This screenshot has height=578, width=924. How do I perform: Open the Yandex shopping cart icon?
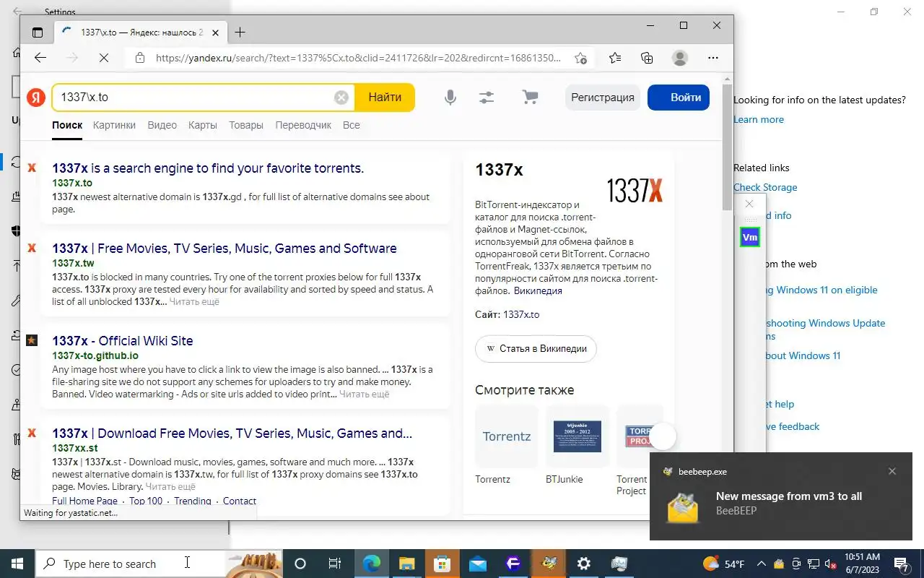531,98
